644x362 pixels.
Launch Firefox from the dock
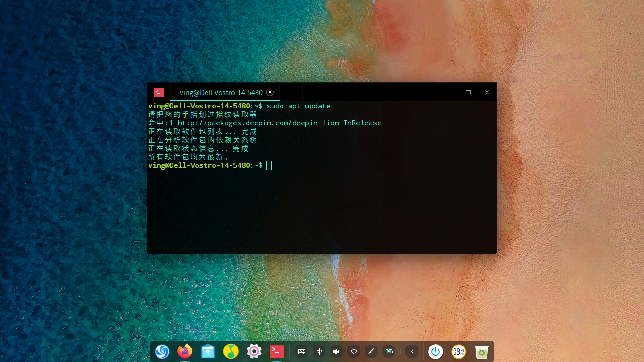click(184, 351)
